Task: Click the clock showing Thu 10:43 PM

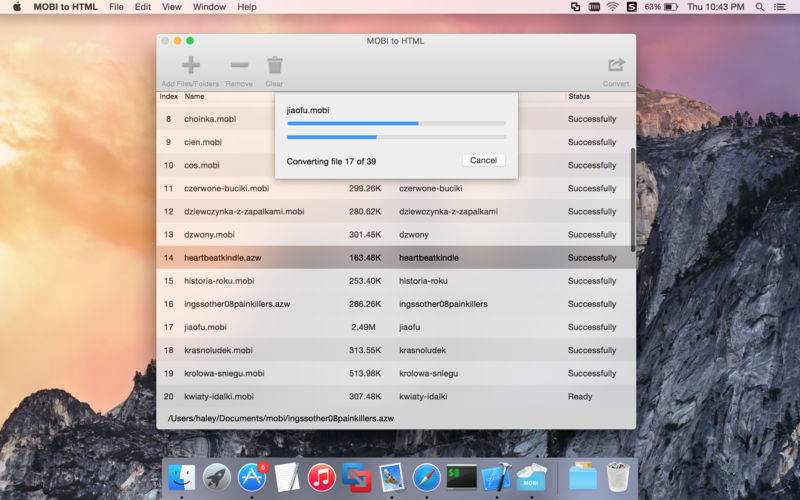Action: pyautogui.click(x=715, y=7)
